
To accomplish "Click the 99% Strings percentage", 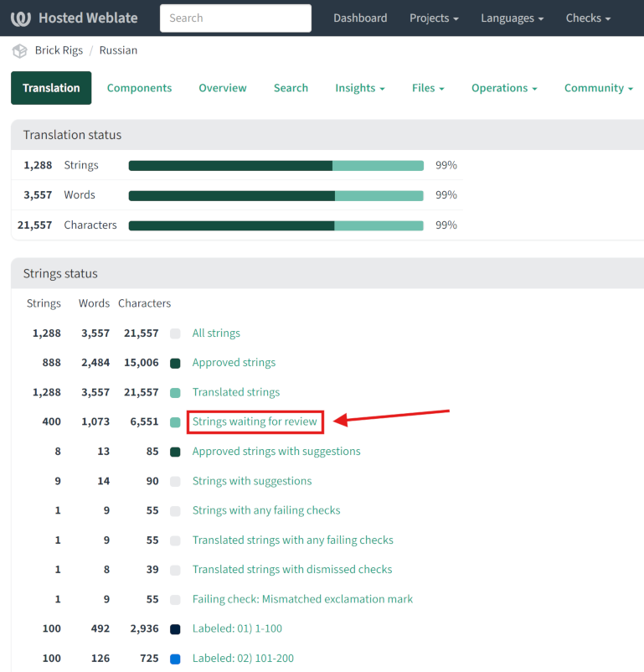I will [x=446, y=165].
